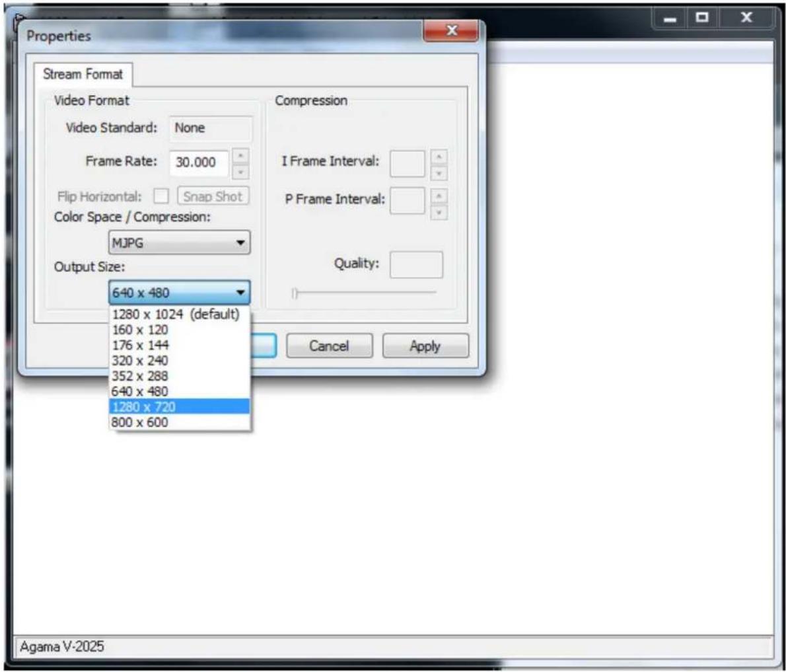The width and height of the screenshot is (786, 672).
Task: Click the Quality value field
Action: 416,265
